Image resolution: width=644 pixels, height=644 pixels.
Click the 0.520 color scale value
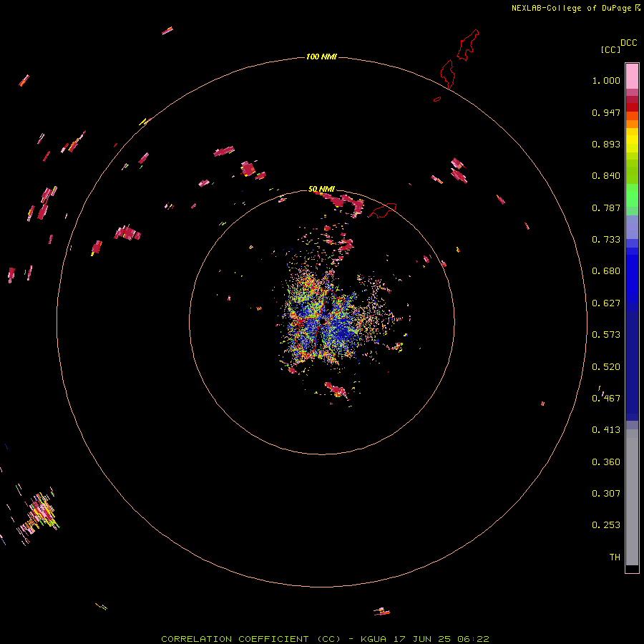point(606,367)
